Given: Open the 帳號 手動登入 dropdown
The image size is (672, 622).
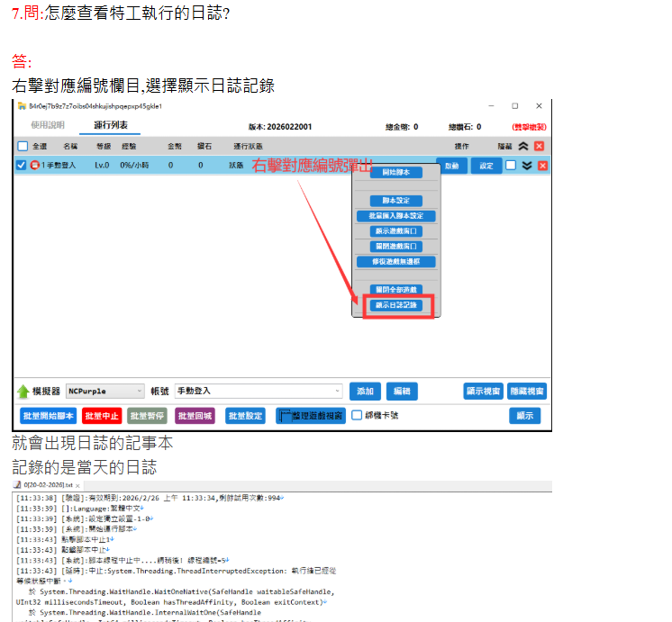Looking at the screenshot, I should pos(337,392).
